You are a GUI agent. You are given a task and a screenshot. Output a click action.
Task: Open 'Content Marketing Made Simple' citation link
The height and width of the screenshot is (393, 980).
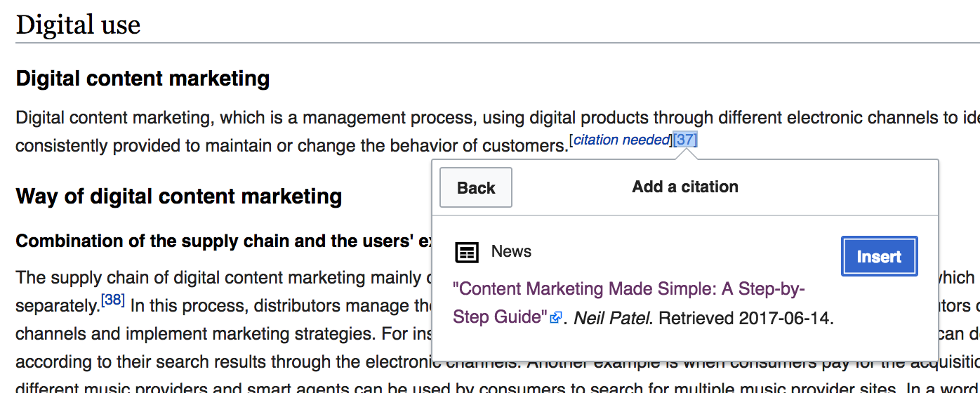click(628, 289)
